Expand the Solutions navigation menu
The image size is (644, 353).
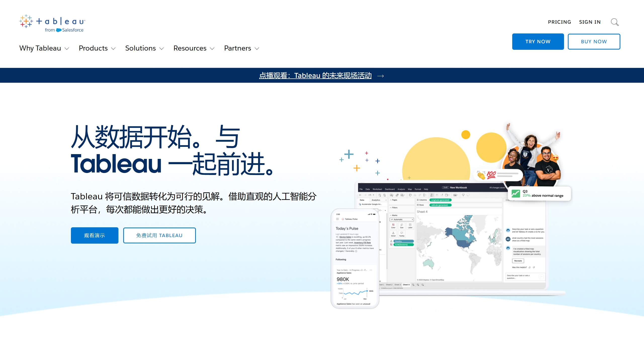[x=145, y=48]
